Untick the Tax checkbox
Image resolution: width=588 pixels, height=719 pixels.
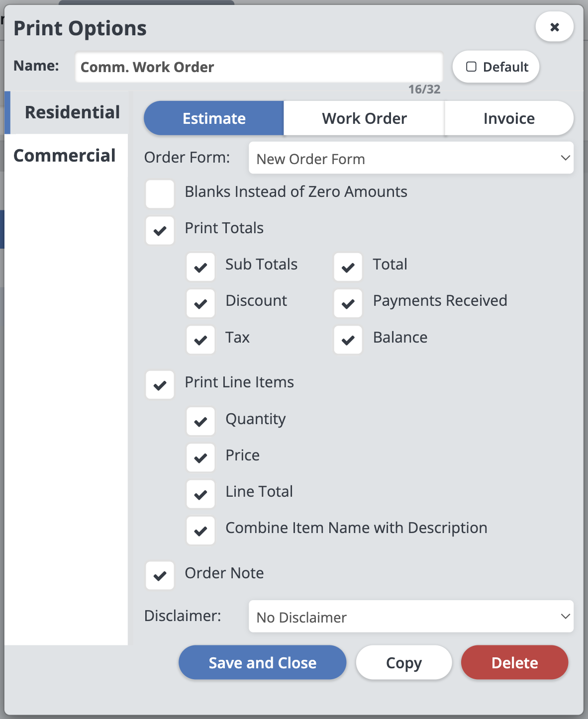pyautogui.click(x=200, y=340)
